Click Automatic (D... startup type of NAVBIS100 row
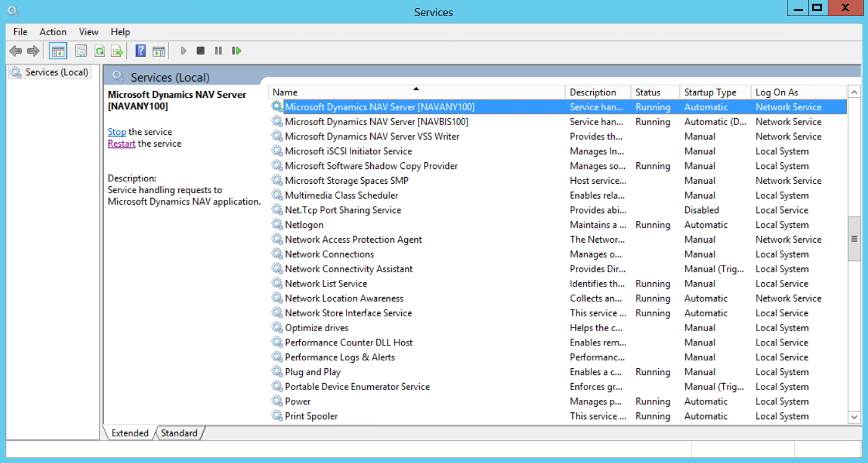Screen dimensions: 868x463 pos(715,122)
